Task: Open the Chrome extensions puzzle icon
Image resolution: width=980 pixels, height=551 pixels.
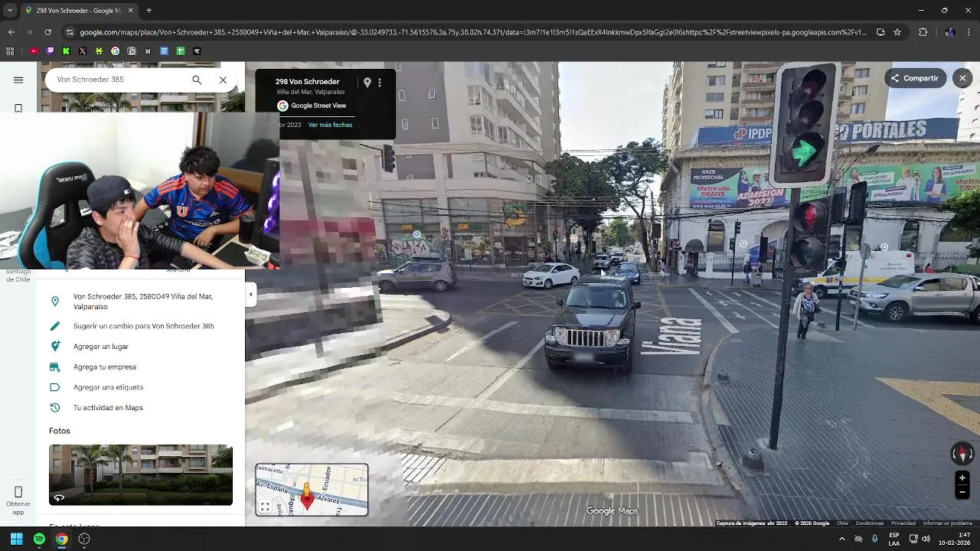Action: click(923, 32)
